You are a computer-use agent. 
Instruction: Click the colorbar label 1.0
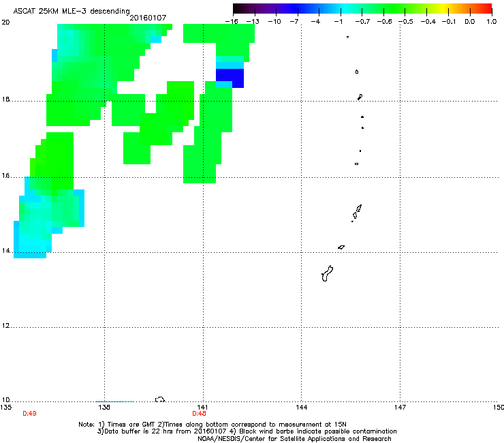point(492,22)
